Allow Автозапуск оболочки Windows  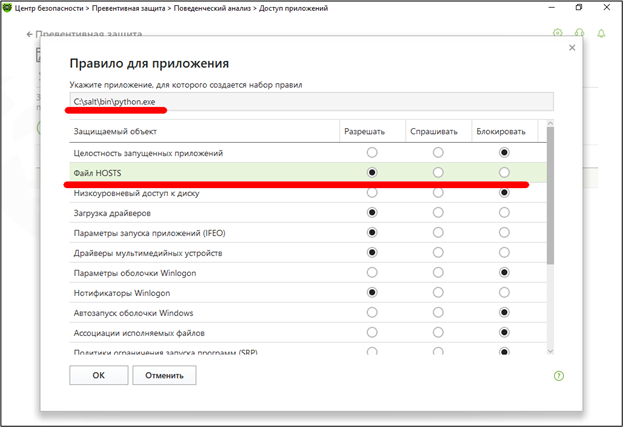tap(372, 312)
